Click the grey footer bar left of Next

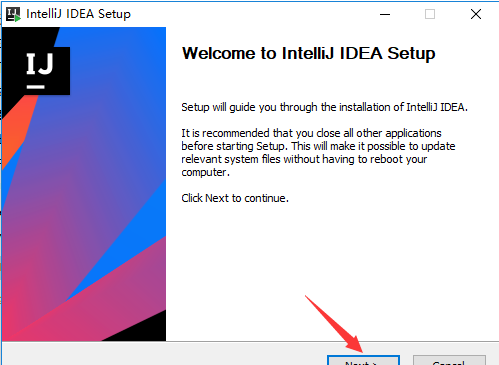coord(165,354)
